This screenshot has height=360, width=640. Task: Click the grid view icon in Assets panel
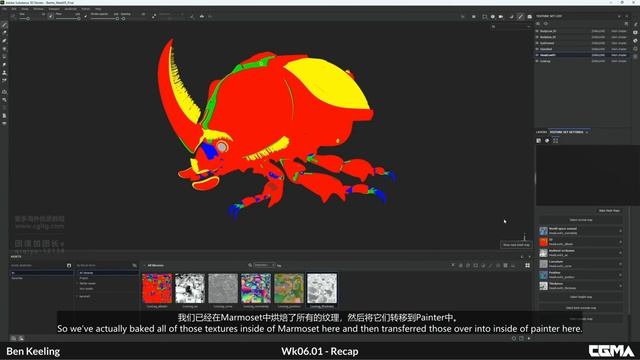[527, 265]
